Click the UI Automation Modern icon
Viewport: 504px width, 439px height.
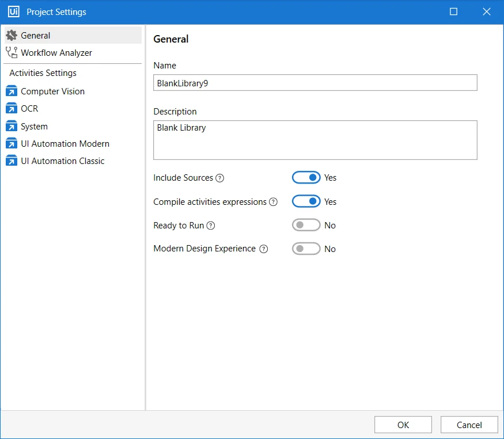[12, 143]
